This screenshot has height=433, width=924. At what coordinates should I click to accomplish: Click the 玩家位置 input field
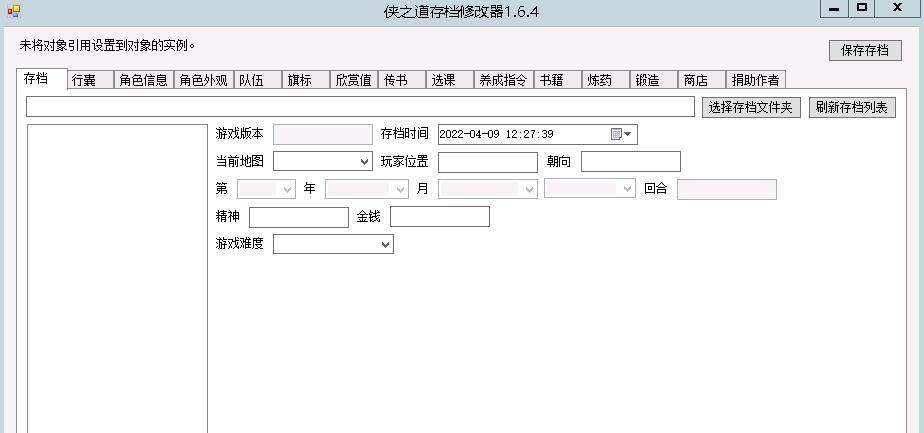coord(488,162)
